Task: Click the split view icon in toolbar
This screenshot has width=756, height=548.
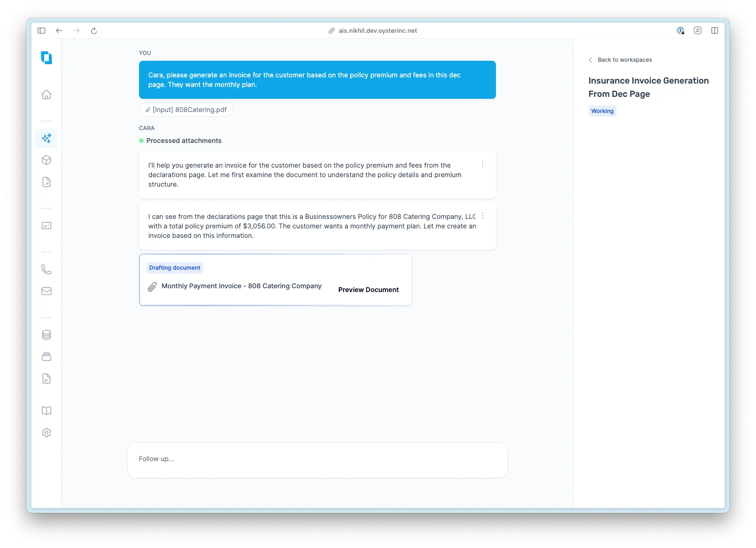Action: pos(715,30)
